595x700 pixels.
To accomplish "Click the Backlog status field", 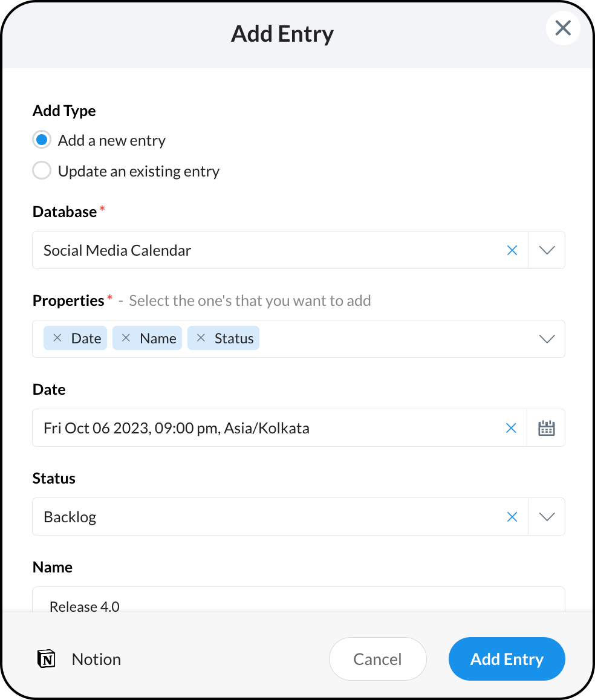I will click(266, 517).
